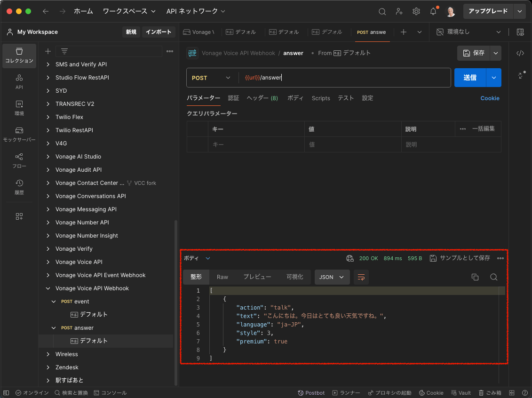Screen dimensions: 532x398
Task: Open the Scripts tab of the request
Action: [321, 98]
